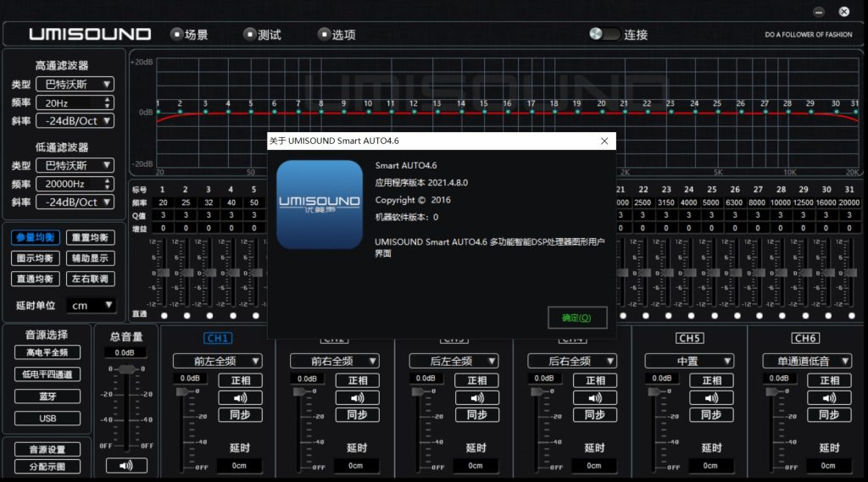Select the CH5 channel tab
The image size is (868, 482).
(x=689, y=338)
